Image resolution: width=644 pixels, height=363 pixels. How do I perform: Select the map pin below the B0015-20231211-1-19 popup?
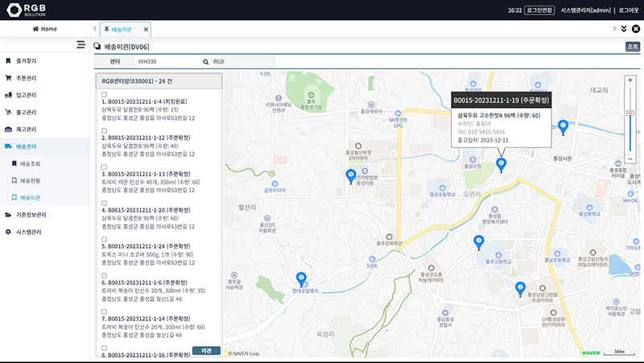coord(502,165)
